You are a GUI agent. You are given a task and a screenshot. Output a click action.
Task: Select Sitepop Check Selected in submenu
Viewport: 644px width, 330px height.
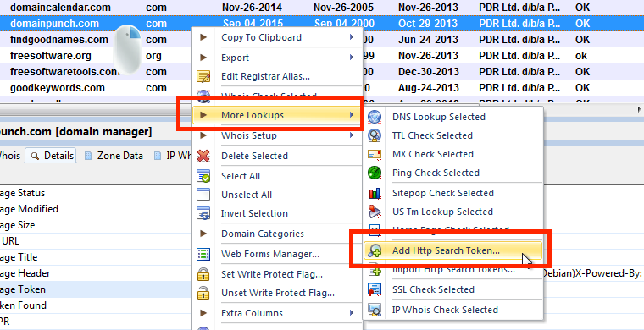click(x=453, y=193)
